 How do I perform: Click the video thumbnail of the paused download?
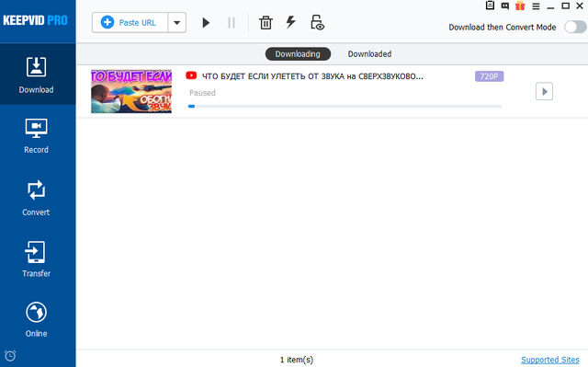131,91
